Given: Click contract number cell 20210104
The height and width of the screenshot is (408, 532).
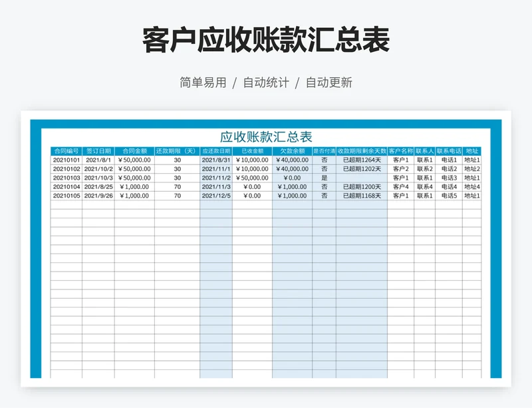Looking at the screenshot, I should coord(66,187).
